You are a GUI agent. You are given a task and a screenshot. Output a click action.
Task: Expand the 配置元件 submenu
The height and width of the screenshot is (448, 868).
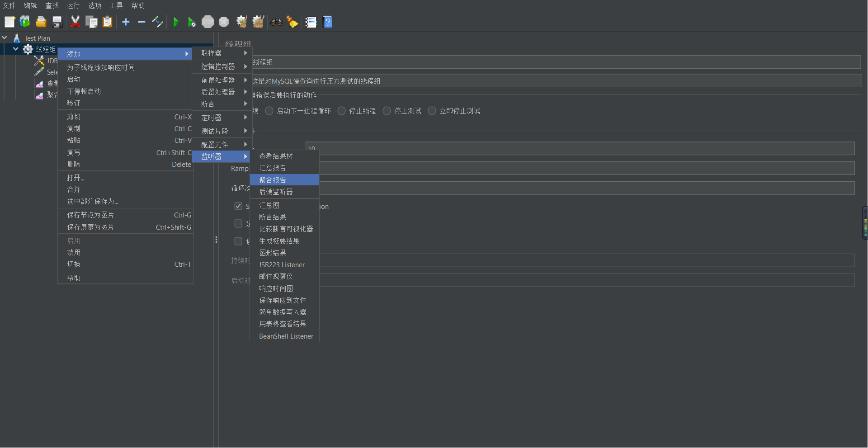point(222,145)
